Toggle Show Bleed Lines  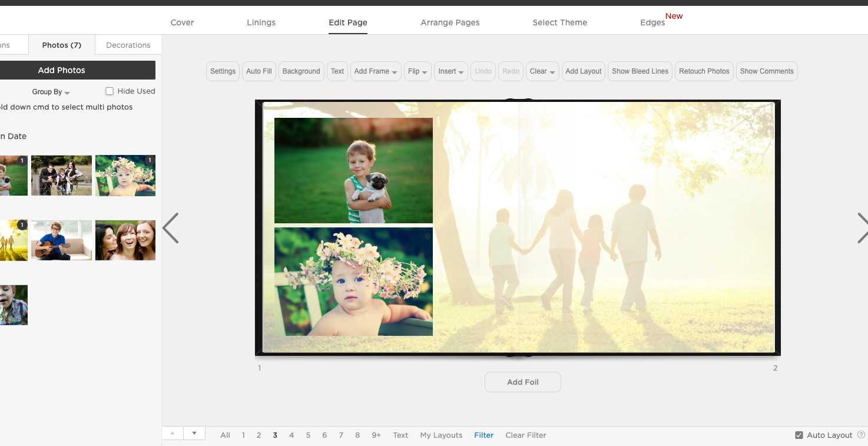640,71
